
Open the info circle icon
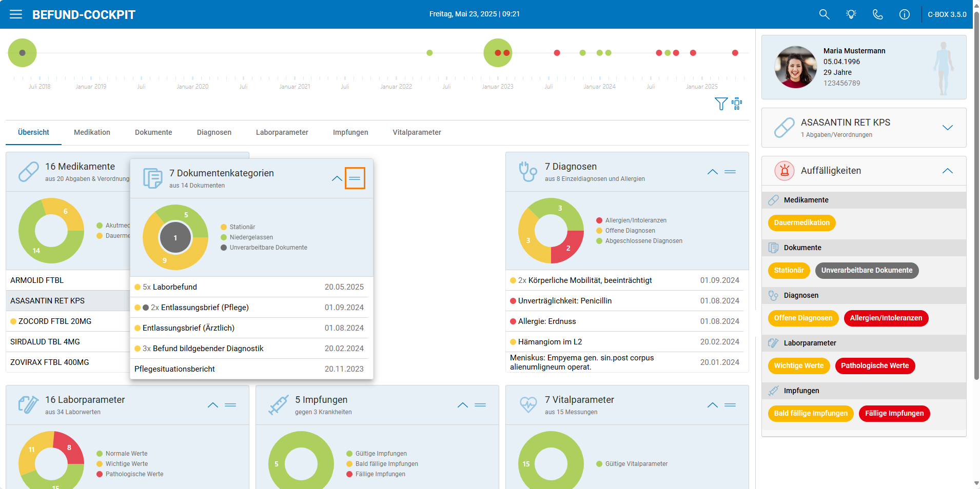pos(905,14)
